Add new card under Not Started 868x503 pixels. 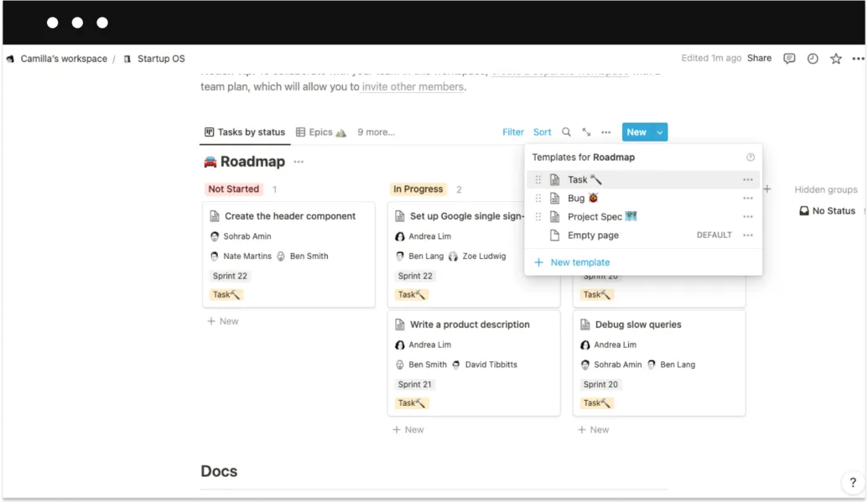[x=222, y=321]
